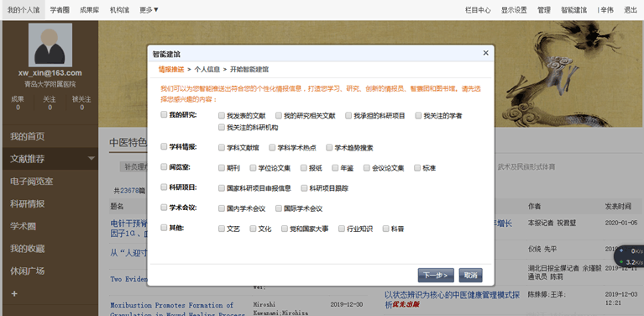Open 栏目中心 link
Screen dimensions: 644x316
478,10
